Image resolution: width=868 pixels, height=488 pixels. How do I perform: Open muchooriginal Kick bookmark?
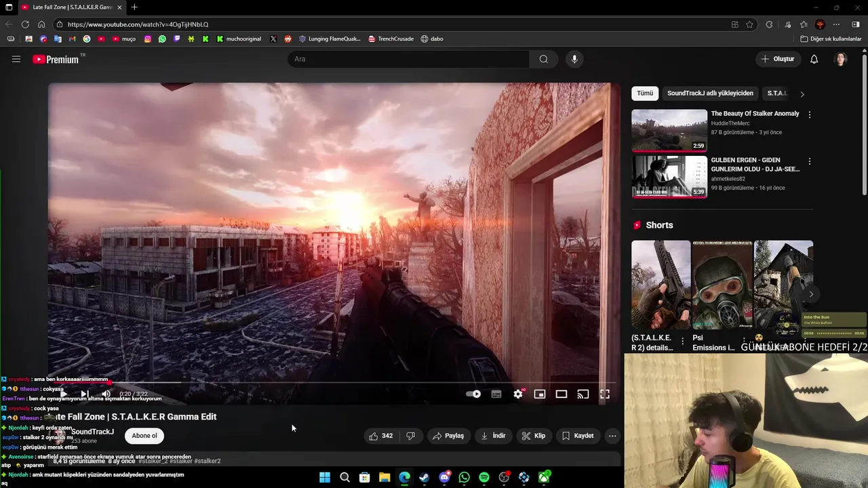click(239, 39)
